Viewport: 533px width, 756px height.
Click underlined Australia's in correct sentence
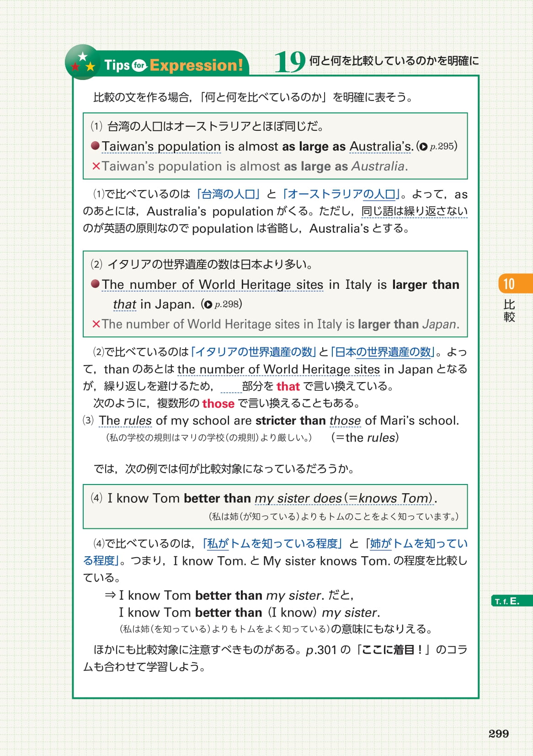coord(380,146)
